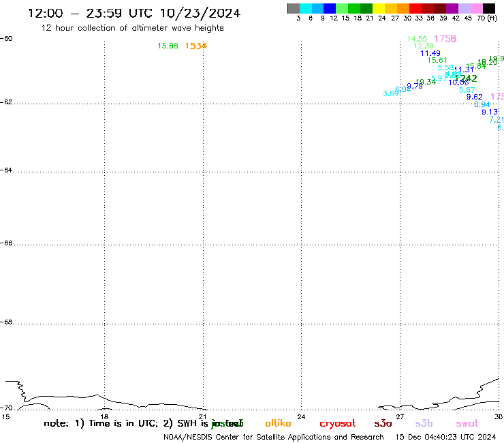Click the light green value 14.55
Screen dimensions: 504x443
(x=417, y=39)
